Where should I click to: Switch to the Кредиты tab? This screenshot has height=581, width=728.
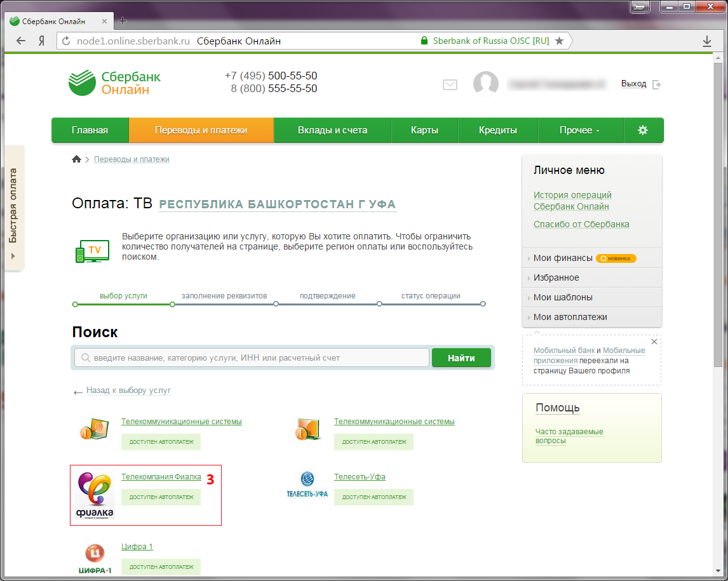coord(497,130)
